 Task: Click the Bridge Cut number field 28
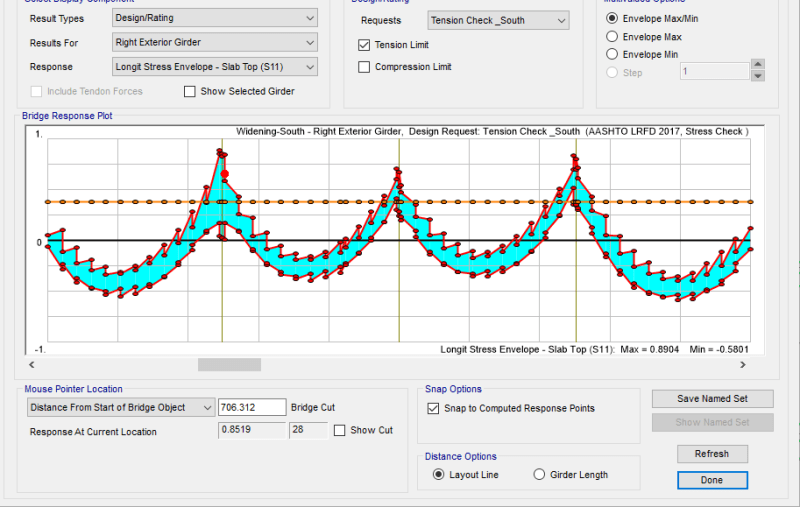point(308,430)
